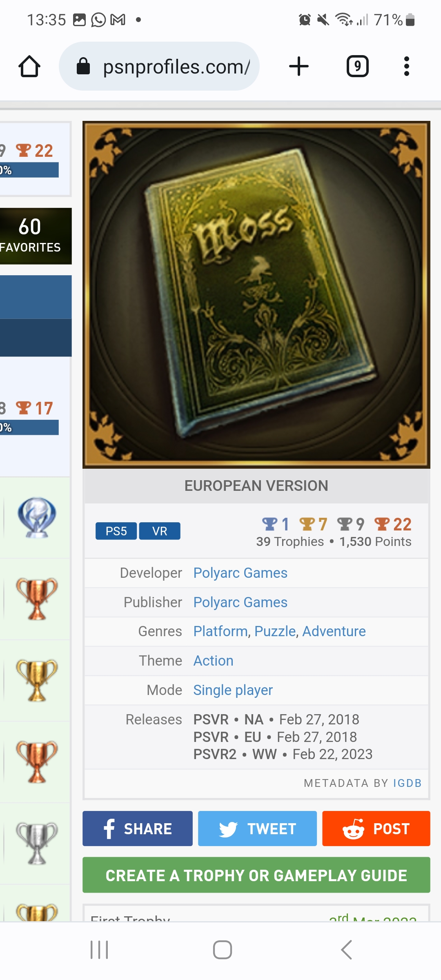Tweet this game with Twitter button
Image resolution: width=441 pixels, height=980 pixels.
[x=257, y=829]
